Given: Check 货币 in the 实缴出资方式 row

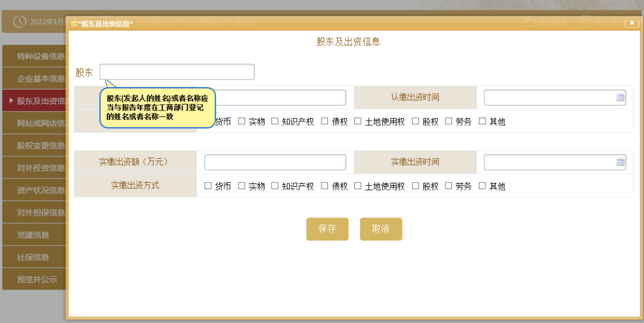Looking at the screenshot, I should [x=208, y=186].
